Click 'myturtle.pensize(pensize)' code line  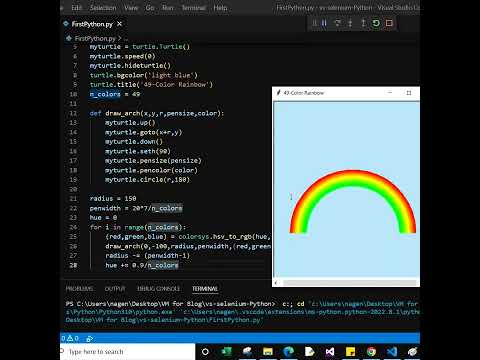coord(153,161)
